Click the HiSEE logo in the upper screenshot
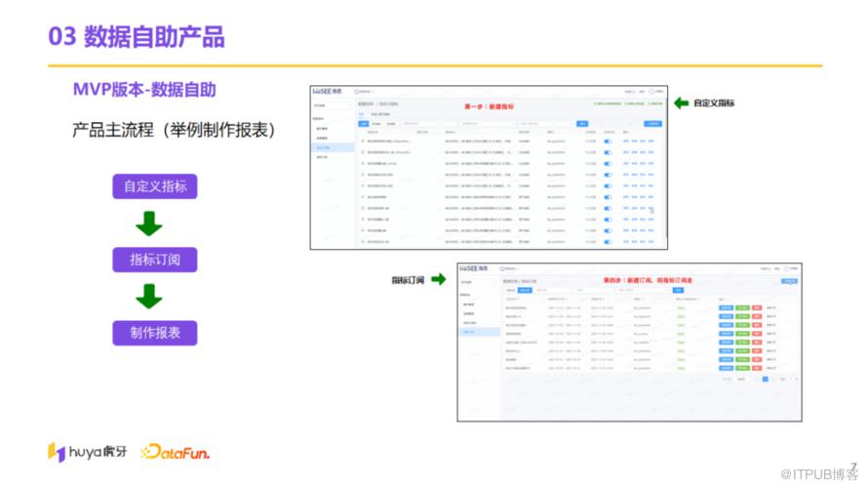This screenshot has width=868, height=489. click(x=326, y=92)
